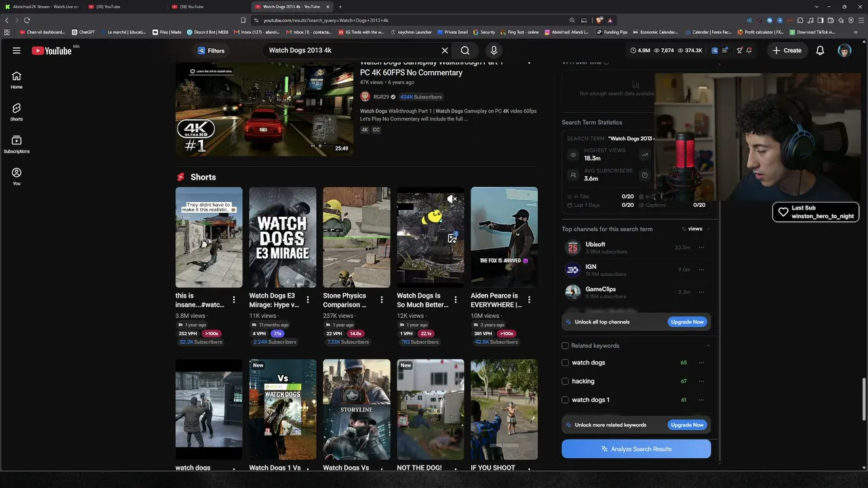Open the three-dot menu for Ubisoft channel
Viewport: 868px width, 488px height.
(x=702, y=247)
